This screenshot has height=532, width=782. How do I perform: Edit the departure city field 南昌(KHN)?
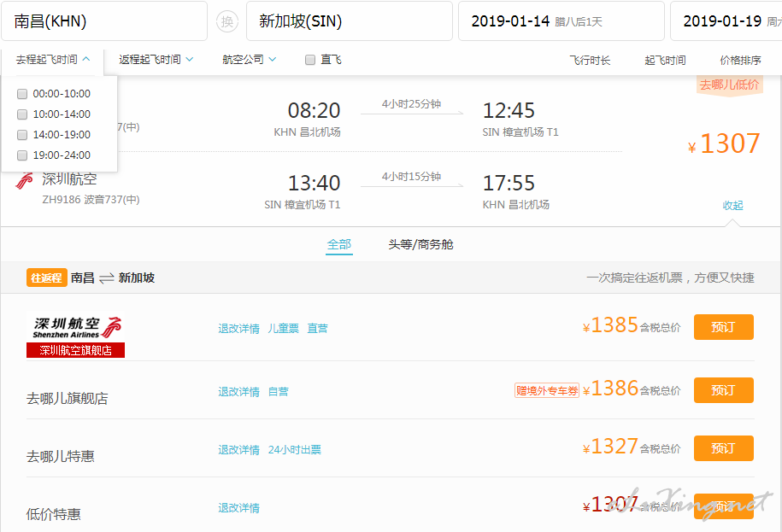pyautogui.click(x=104, y=20)
